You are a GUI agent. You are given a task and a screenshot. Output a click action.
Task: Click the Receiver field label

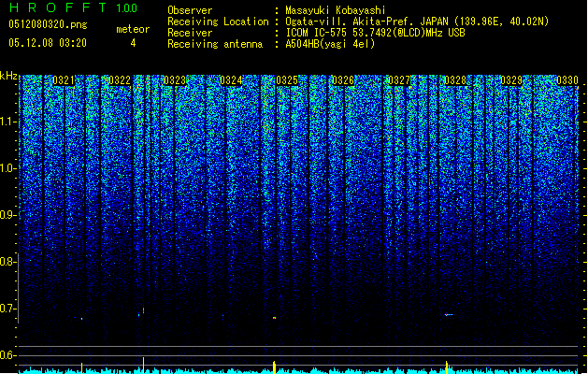click(190, 33)
